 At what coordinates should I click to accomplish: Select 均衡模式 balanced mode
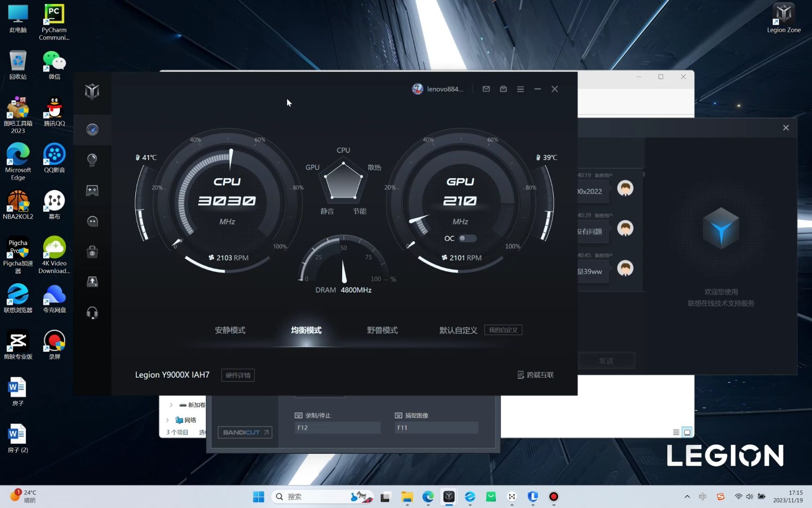click(x=306, y=330)
